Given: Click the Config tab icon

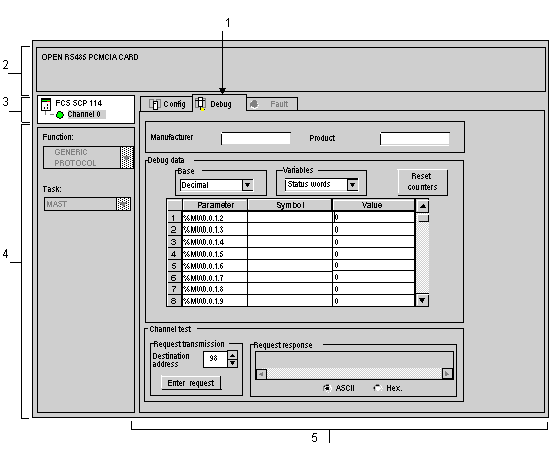Looking at the screenshot, I should point(154,104).
